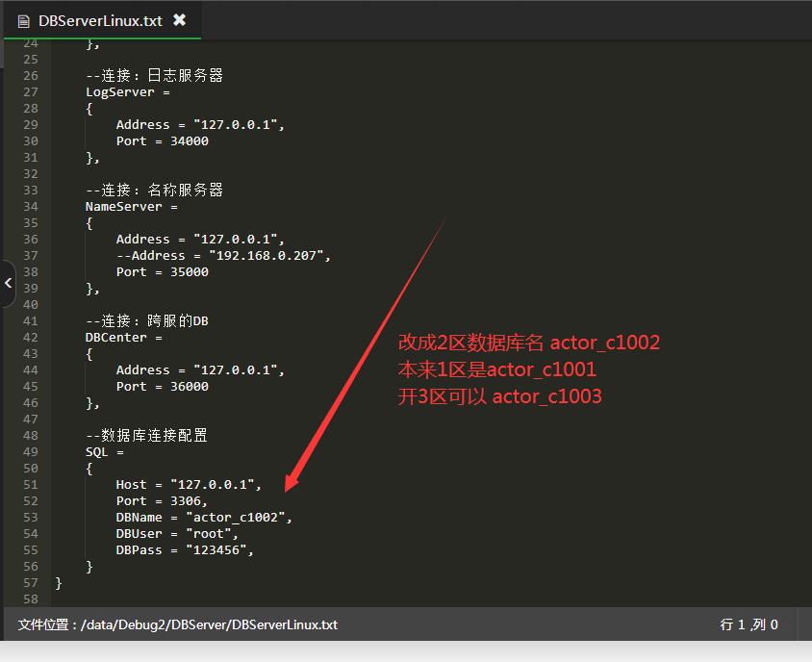This screenshot has height=662, width=812.
Task: Click line number 26 in the gutter
Action: click(x=30, y=75)
